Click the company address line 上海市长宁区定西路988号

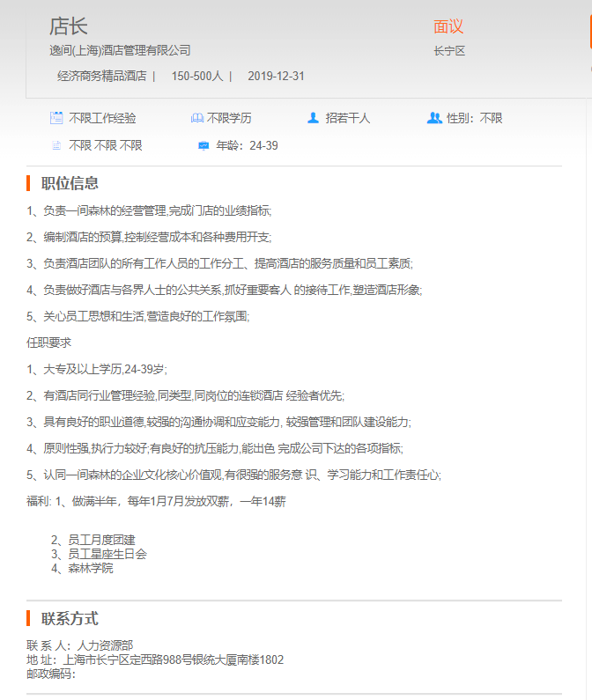point(155,659)
